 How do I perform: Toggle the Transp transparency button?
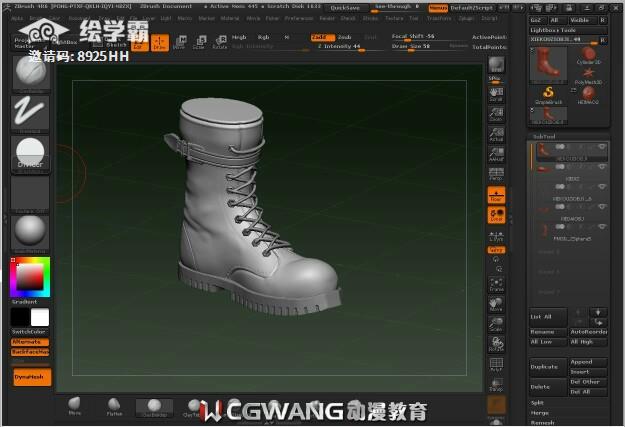click(496, 385)
